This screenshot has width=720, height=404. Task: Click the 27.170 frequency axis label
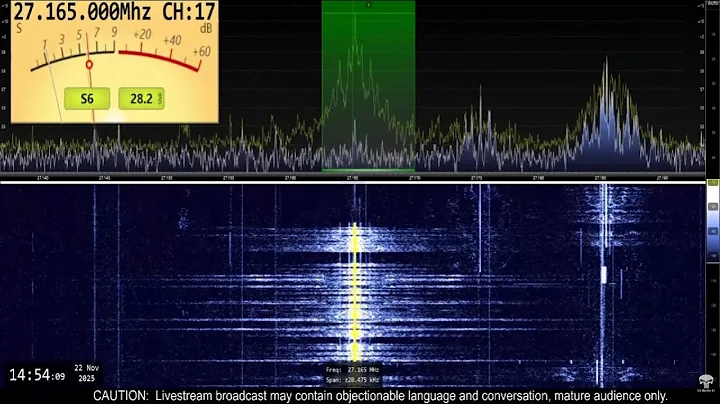tap(414, 177)
